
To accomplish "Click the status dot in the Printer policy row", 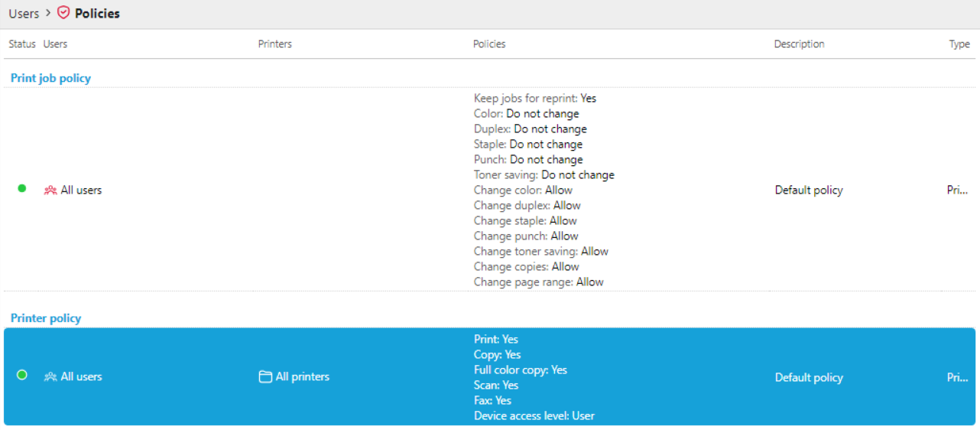I will point(22,375).
